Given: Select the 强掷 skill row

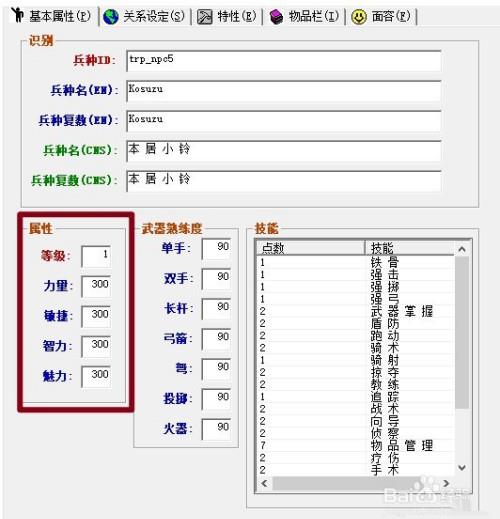Looking at the screenshot, I should tap(355, 287).
